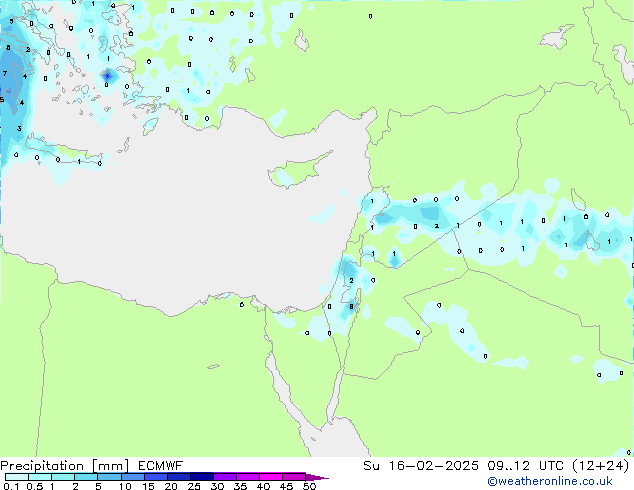Click the legend's over-50 arrow tip

coord(317,477)
